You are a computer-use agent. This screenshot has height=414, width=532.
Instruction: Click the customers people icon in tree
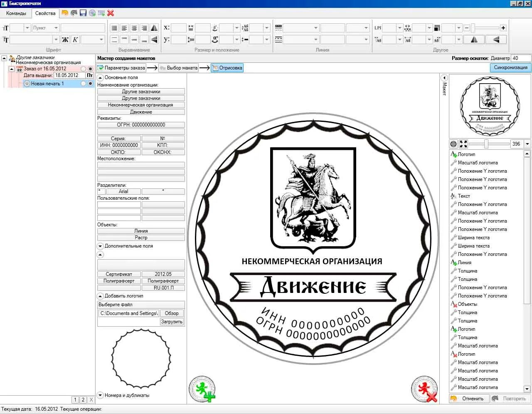[x=12, y=58]
